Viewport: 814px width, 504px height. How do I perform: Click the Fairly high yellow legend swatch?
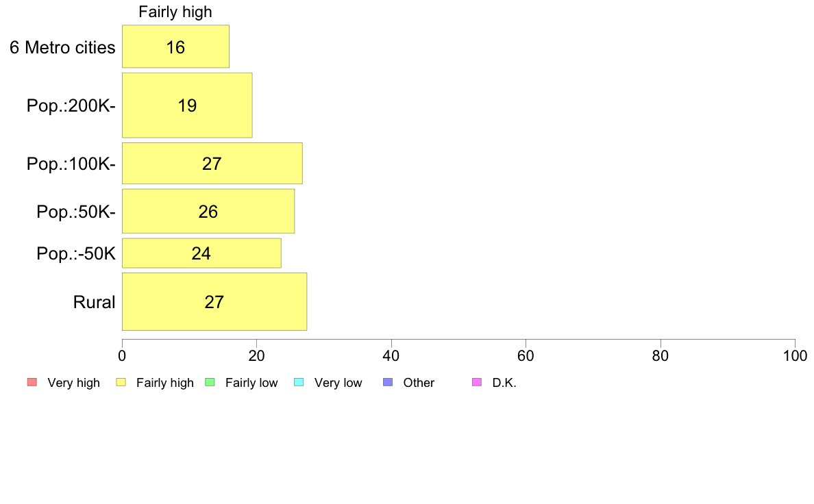click(121, 383)
